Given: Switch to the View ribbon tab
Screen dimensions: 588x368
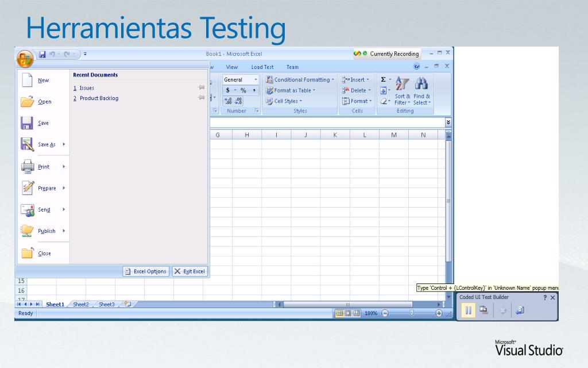Looking at the screenshot, I should 232,67.
